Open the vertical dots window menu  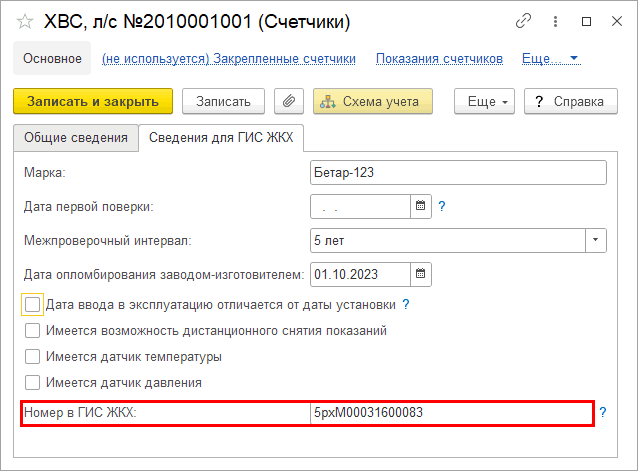point(555,20)
